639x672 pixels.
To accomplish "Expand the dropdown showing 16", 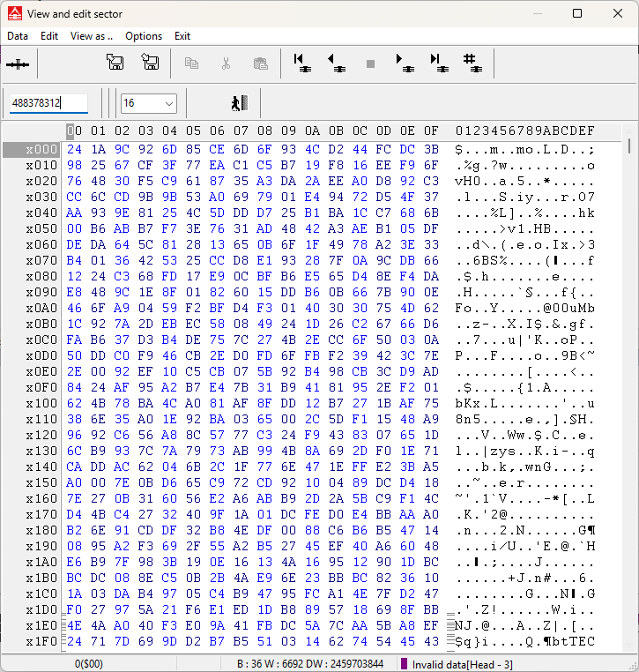I will point(169,104).
